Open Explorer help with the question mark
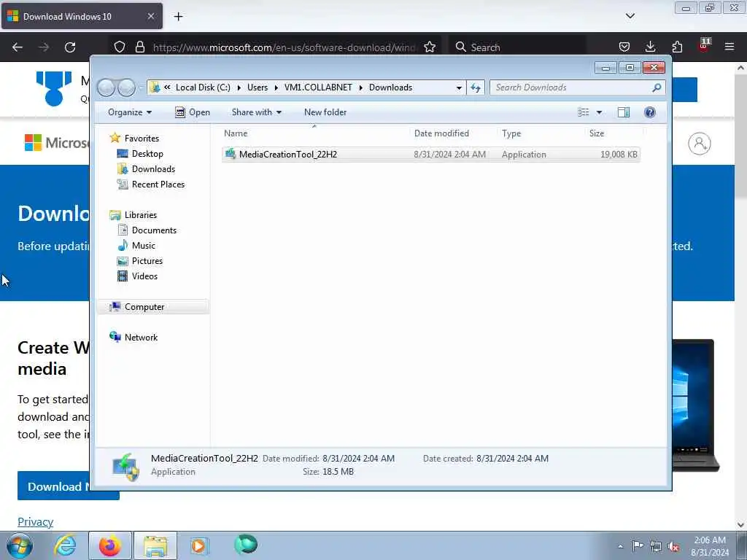Screen dimensions: 747x560 point(649,112)
